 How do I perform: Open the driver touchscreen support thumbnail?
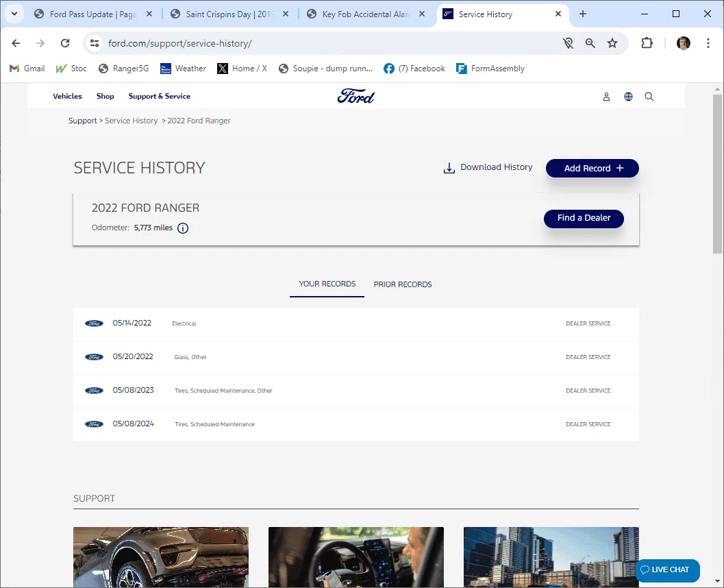(x=356, y=557)
